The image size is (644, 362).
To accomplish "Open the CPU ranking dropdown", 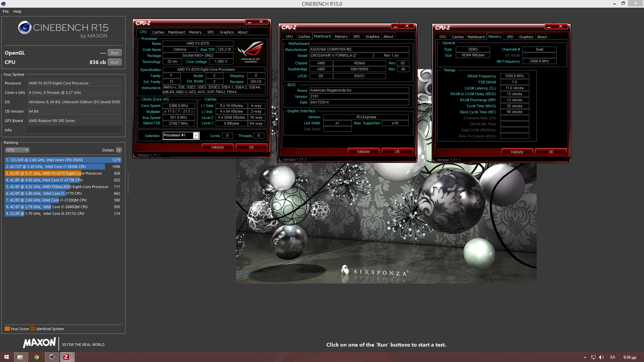I will 17,150.
